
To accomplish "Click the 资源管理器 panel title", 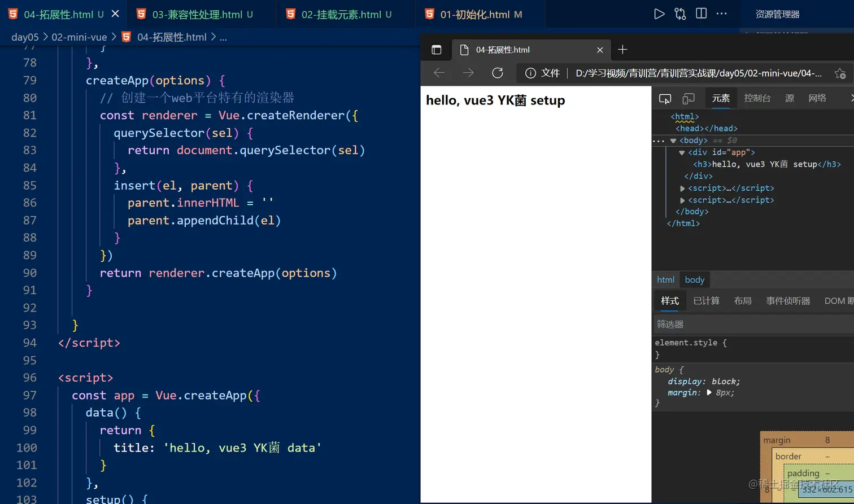I will (x=777, y=14).
